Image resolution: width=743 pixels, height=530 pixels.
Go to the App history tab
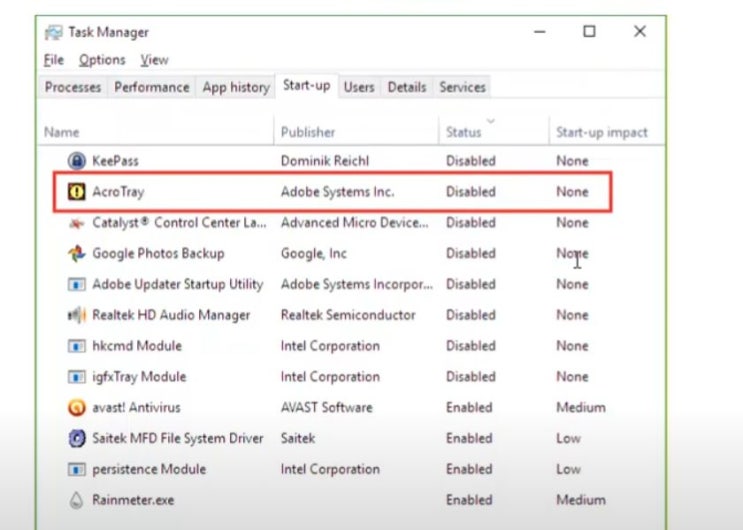(236, 88)
